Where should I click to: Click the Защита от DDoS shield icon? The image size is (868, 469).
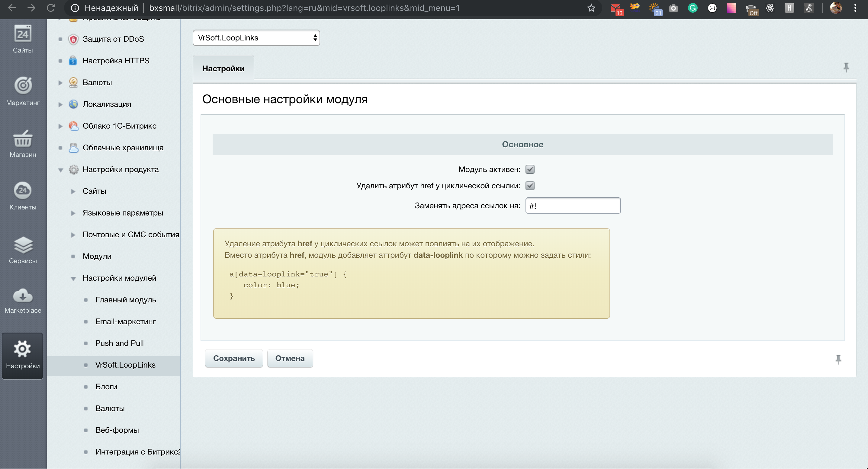(73, 39)
